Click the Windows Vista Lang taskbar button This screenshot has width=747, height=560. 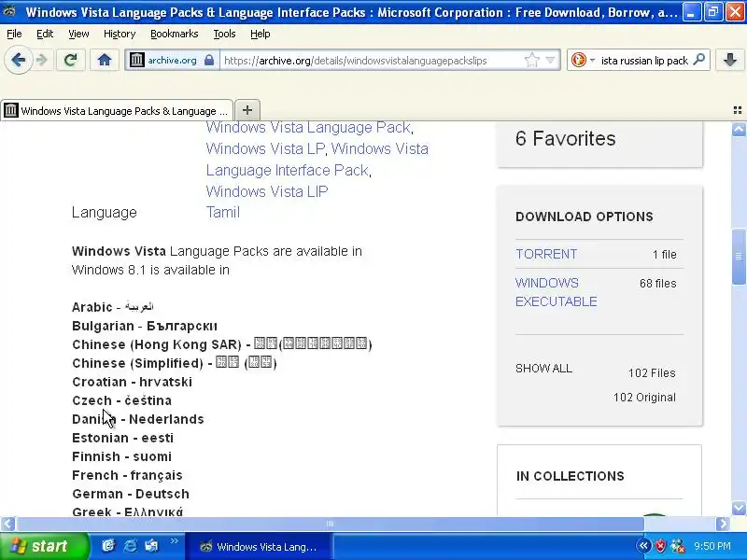tap(259, 547)
